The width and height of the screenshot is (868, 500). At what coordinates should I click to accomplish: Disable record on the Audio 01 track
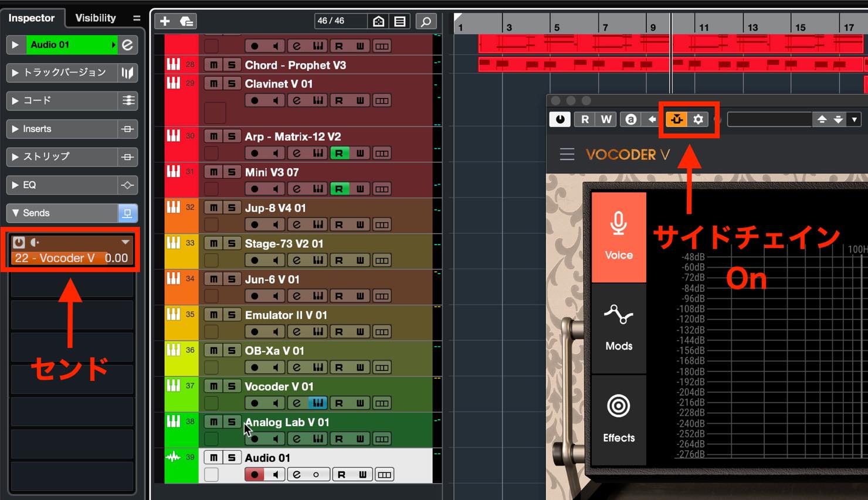click(x=254, y=475)
